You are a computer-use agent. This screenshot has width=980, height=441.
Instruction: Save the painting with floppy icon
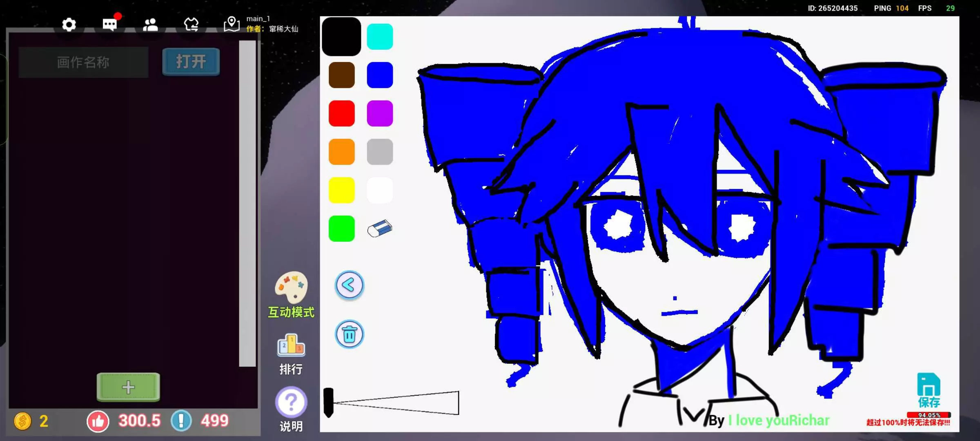click(929, 385)
